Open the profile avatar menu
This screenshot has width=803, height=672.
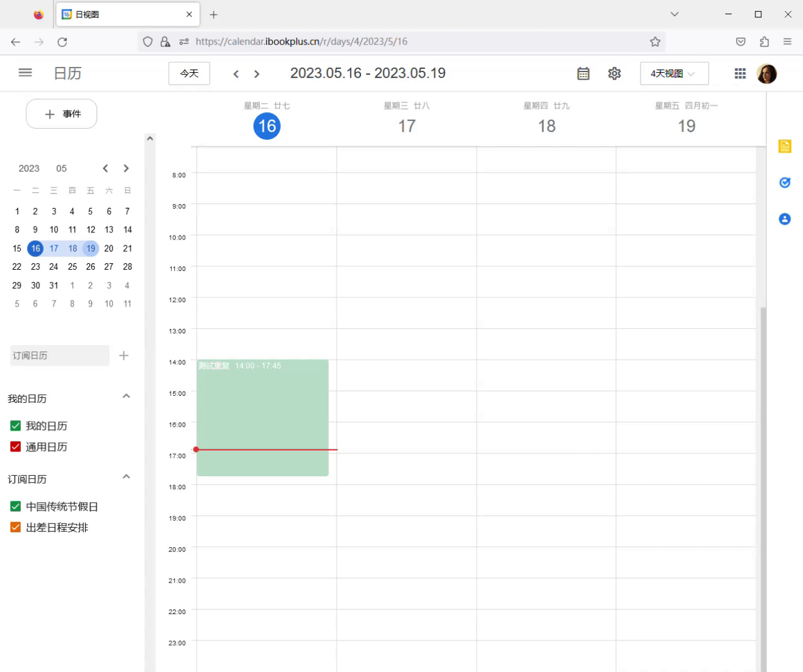pos(767,73)
